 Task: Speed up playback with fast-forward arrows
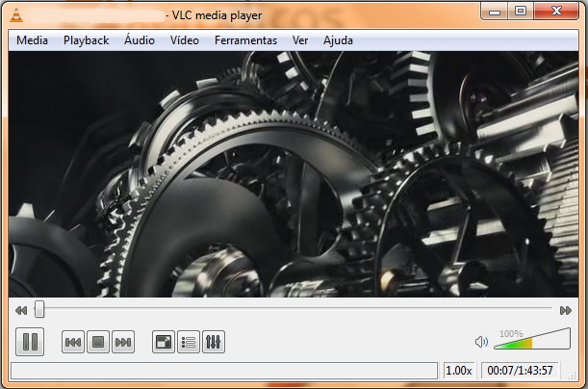(x=566, y=311)
